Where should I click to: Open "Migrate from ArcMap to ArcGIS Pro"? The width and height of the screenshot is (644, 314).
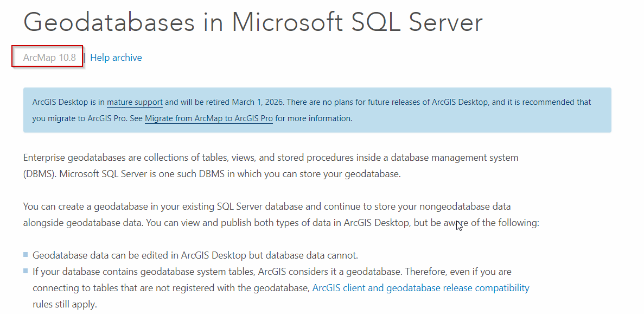(208, 118)
